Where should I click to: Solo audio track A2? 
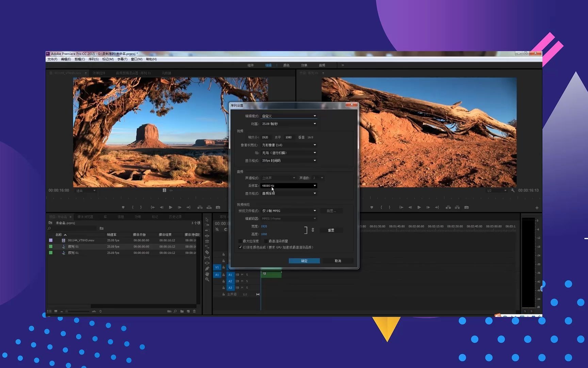(x=247, y=281)
